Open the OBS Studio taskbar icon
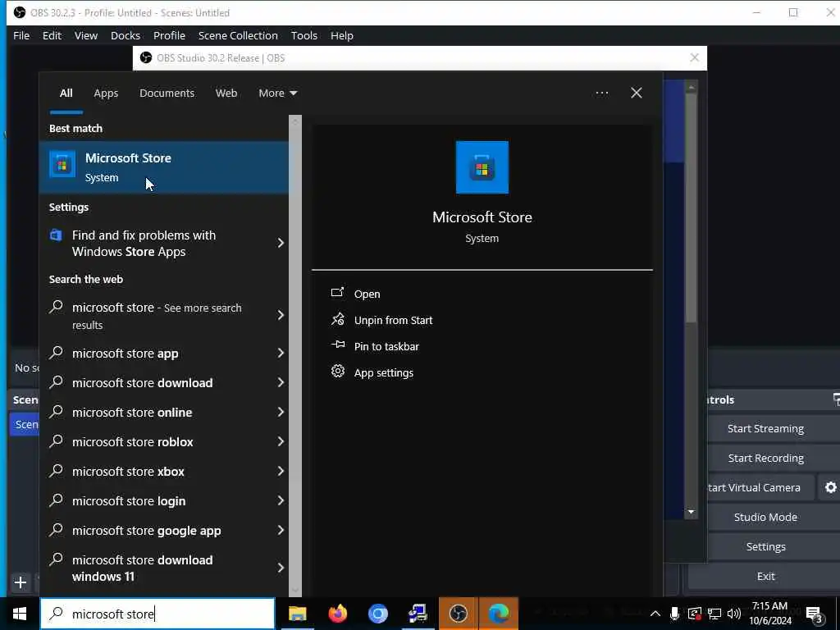The width and height of the screenshot is (840, 630). pyautogui.click(x=458, y=614)
